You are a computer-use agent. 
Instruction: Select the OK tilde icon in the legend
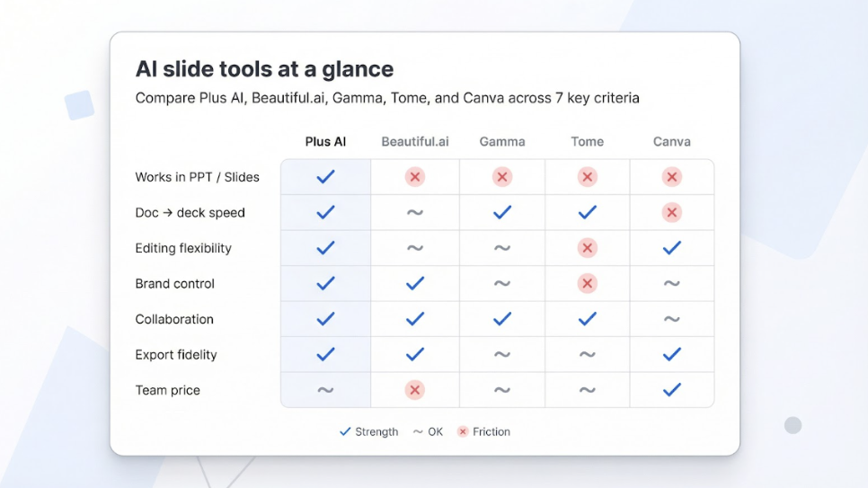point(418,432)
